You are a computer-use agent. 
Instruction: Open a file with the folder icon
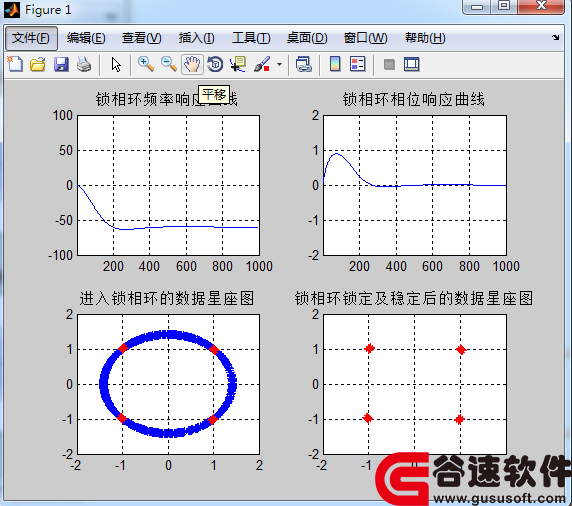[x=38, y=65]
